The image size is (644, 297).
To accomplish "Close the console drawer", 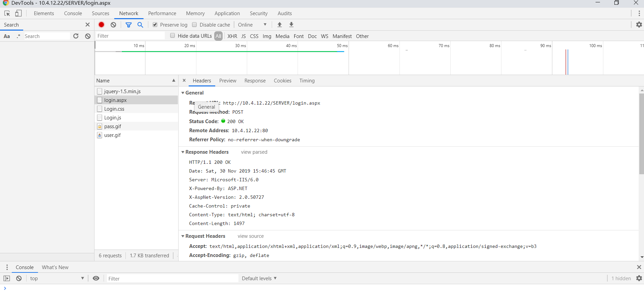I will point(639,267).
